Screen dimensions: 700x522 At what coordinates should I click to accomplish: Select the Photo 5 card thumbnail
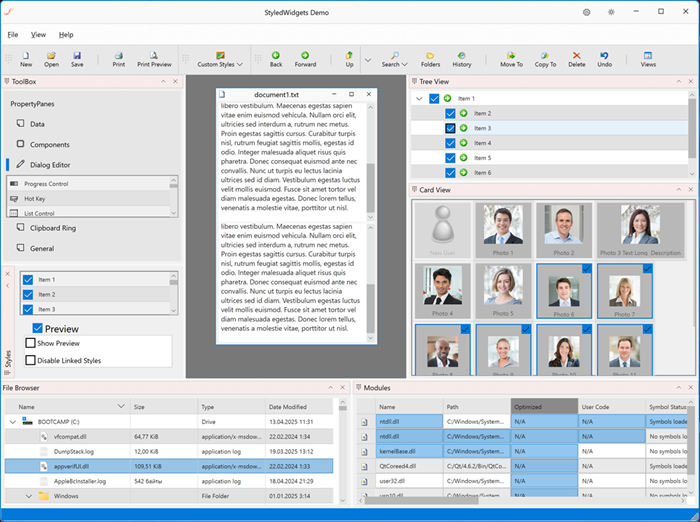pyautogui.click(x=503, y=291)
